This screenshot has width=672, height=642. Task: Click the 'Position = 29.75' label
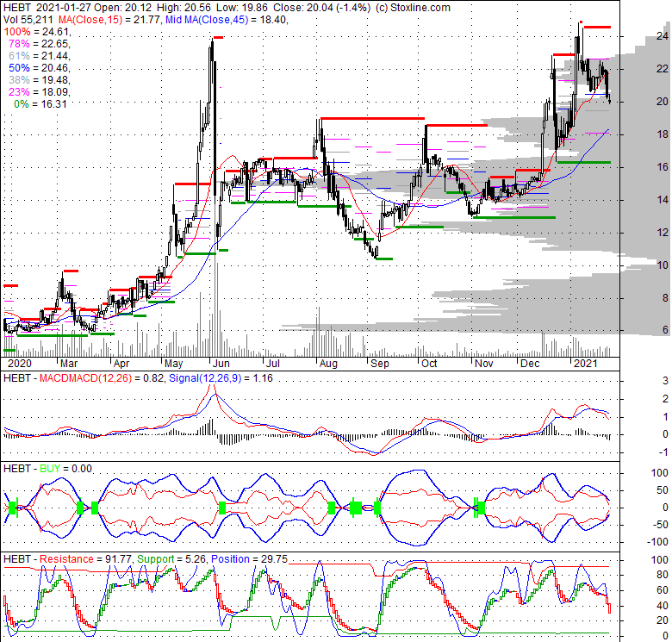click(250, 559)
